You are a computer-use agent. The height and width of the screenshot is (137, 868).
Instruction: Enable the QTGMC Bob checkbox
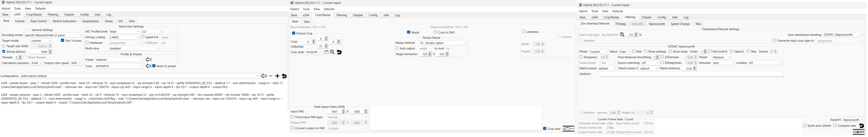tap(634, 51)
